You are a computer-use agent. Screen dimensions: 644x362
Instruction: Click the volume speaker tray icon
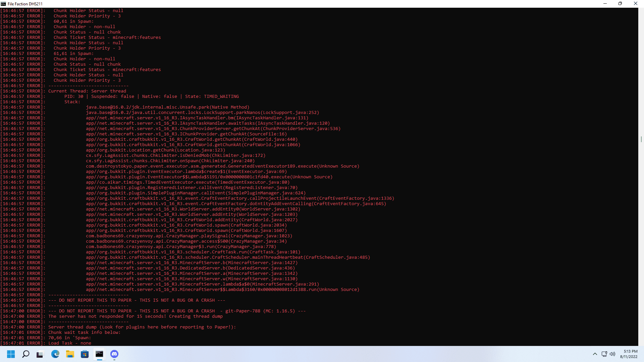point(612,354)
